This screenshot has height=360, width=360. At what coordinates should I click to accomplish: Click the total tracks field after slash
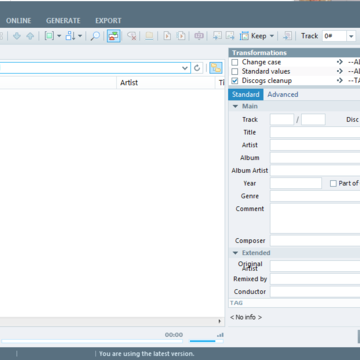tap(313, 119)
